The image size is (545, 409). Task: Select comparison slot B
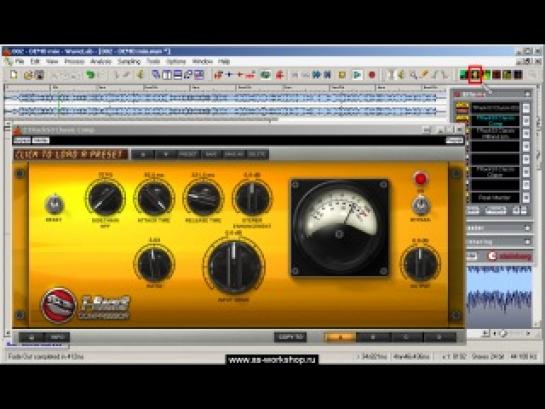[x=373, y=337]
